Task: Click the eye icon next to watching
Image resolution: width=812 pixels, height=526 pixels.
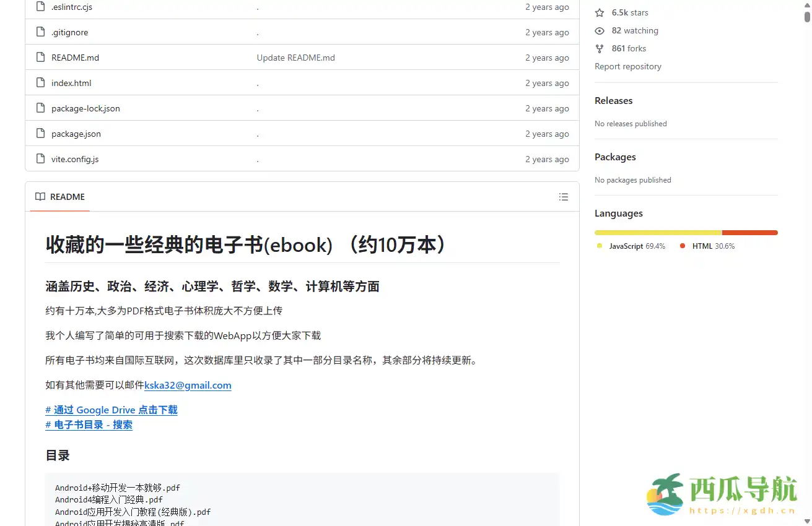Action: click(599, 30)
